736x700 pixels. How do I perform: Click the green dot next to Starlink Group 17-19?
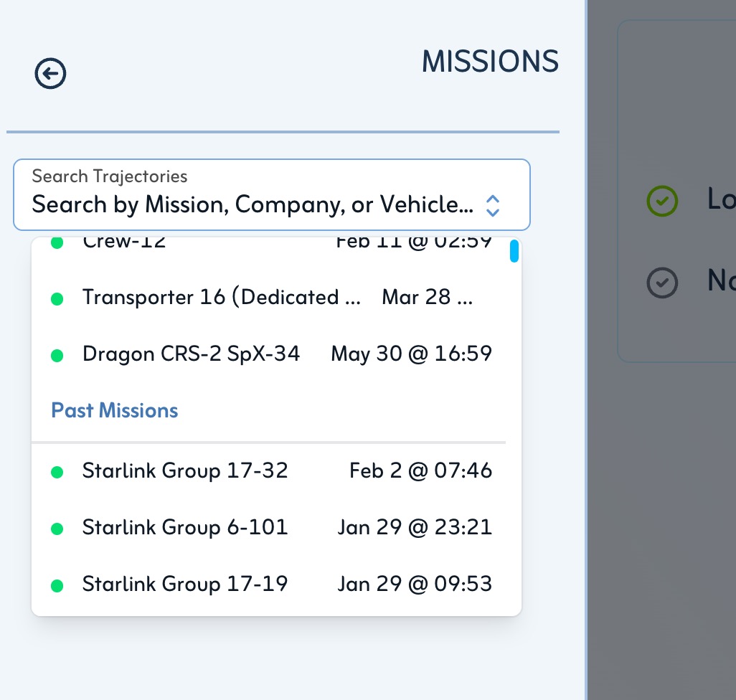[x=57, y=586]
